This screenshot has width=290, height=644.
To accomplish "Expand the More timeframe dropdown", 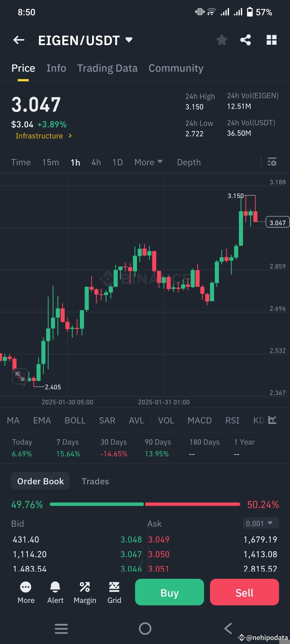I will click(148, 162).
